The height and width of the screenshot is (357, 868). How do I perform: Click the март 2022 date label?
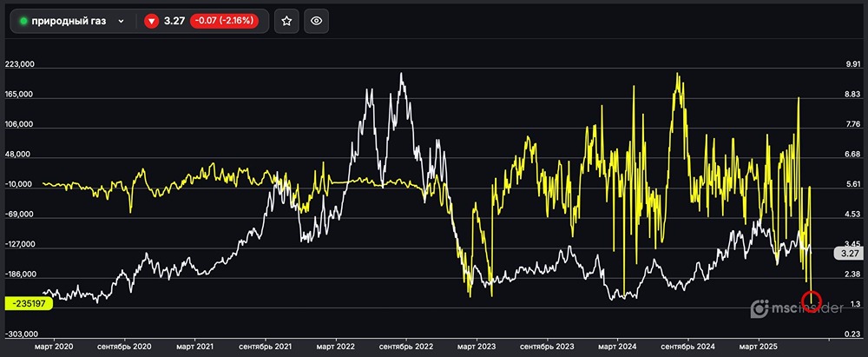[335, 347]
